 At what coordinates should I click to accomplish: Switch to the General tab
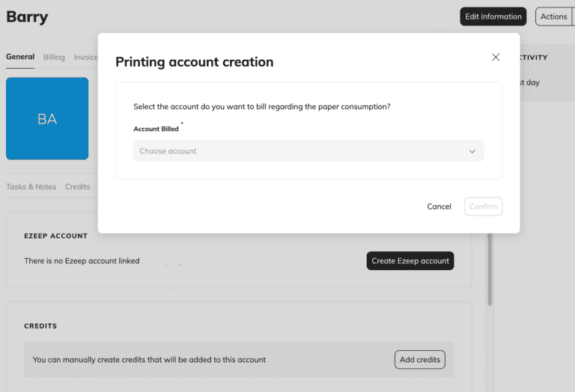point(20,57)
